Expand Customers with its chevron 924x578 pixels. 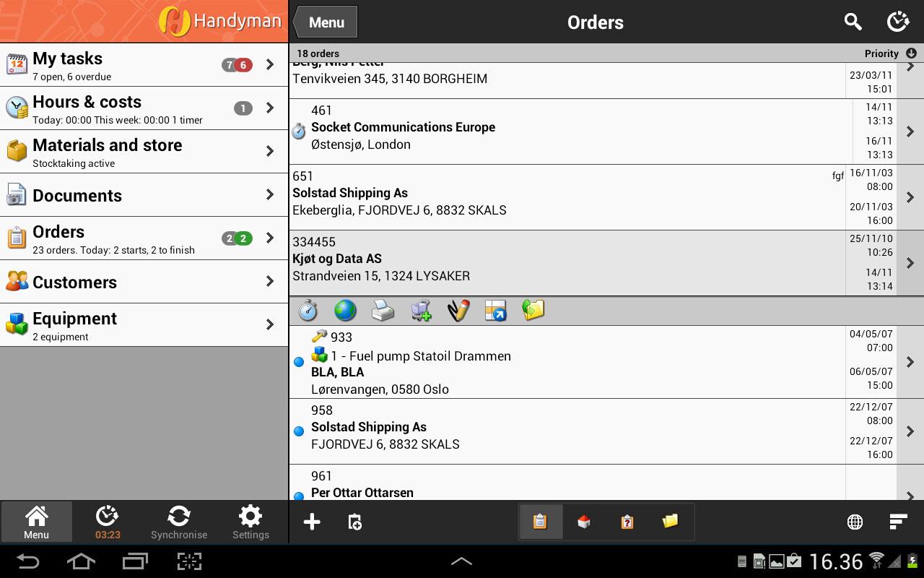pyautogui.click(x=270, y=281)
